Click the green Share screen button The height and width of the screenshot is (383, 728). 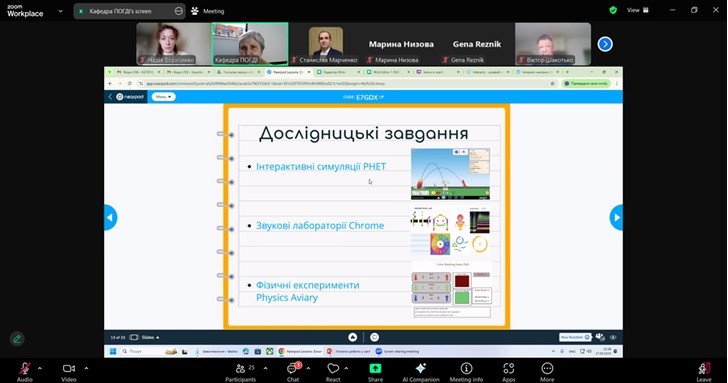click(375, 372)
